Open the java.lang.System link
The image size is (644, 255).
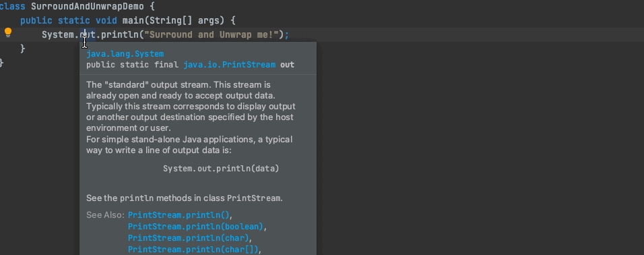tap(125, 54)
